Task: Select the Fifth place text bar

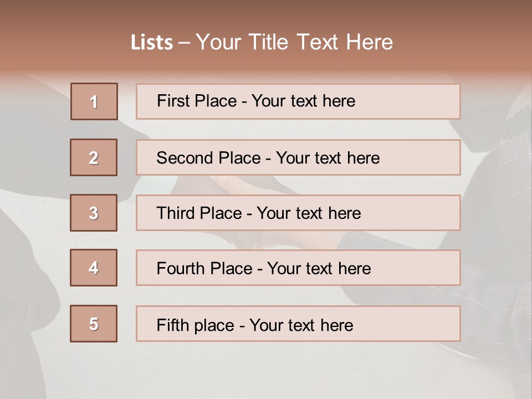Action: (x=298, y=324)
